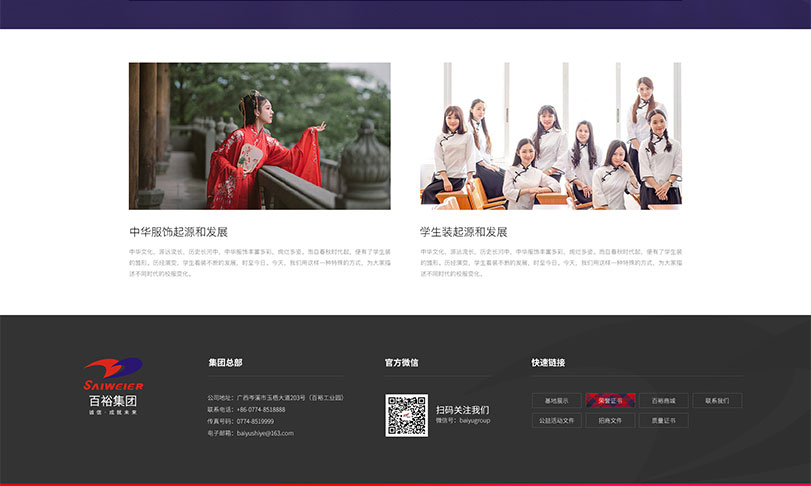Screen dimensions: 811x486
Task: Click the 扫码关注我们 text
Action: click(462, 410)
